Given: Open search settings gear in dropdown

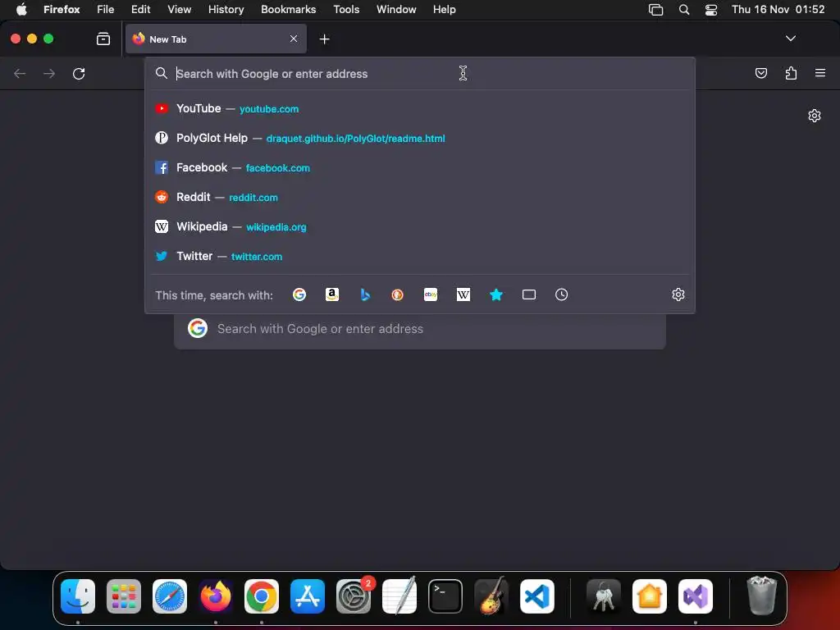Looking at the screenshot, I should [678, 294].
